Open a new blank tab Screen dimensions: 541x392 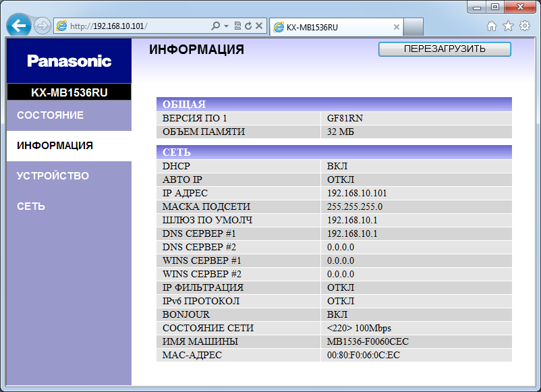(x=414, y=27)
